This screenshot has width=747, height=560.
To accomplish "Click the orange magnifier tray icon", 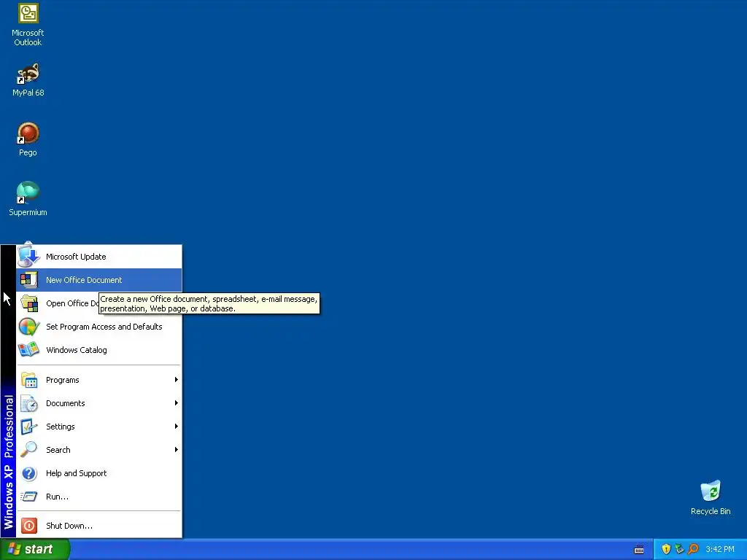I will [x=693, y=549].
